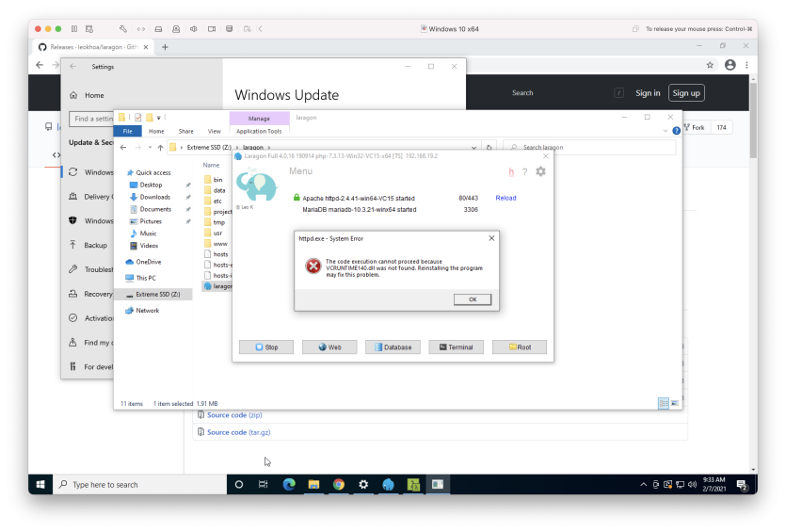Click the Laragon Stop button
The height and width of the screenshot is (532, 786).
pyautogui.click(x=266, y=347)
